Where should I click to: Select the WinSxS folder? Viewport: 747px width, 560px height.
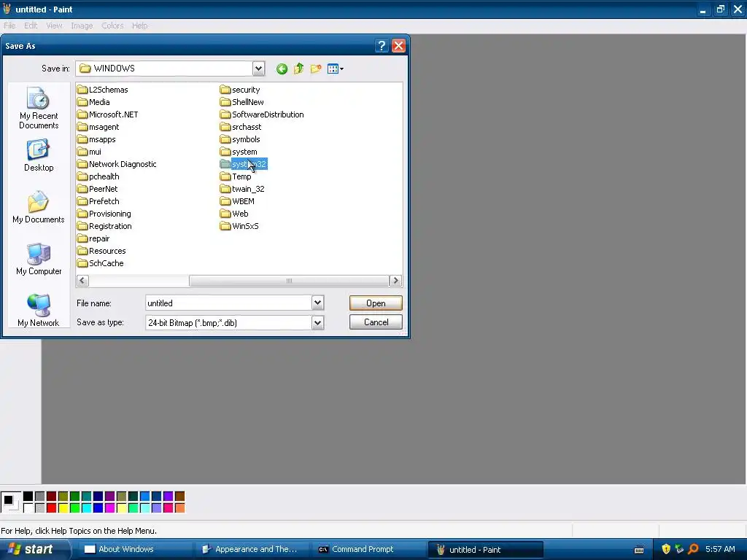click(x=239, y=226)
